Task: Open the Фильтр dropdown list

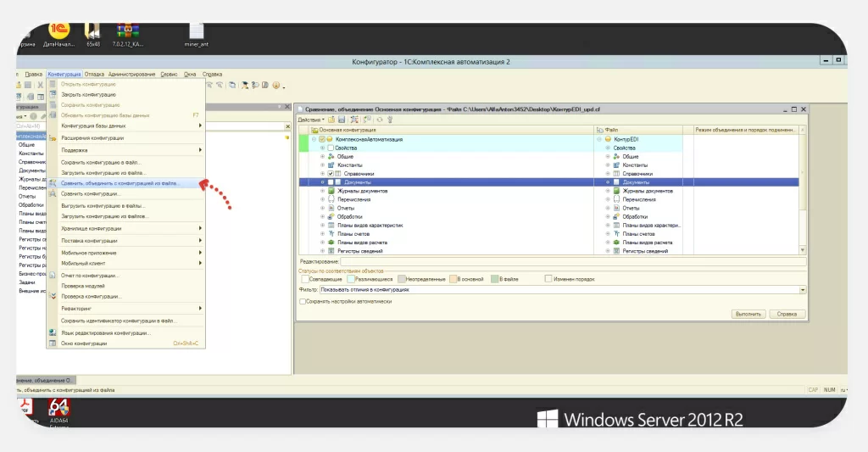Action: 802,290
